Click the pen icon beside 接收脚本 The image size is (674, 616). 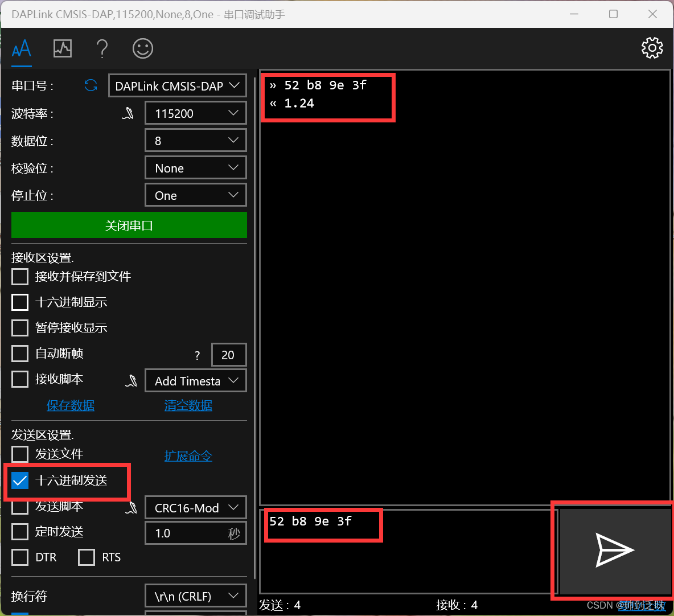coord(131,380)
